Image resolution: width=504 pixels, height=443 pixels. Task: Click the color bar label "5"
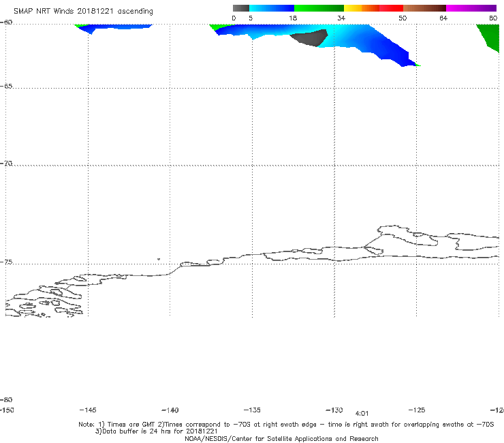coord(251,18)
